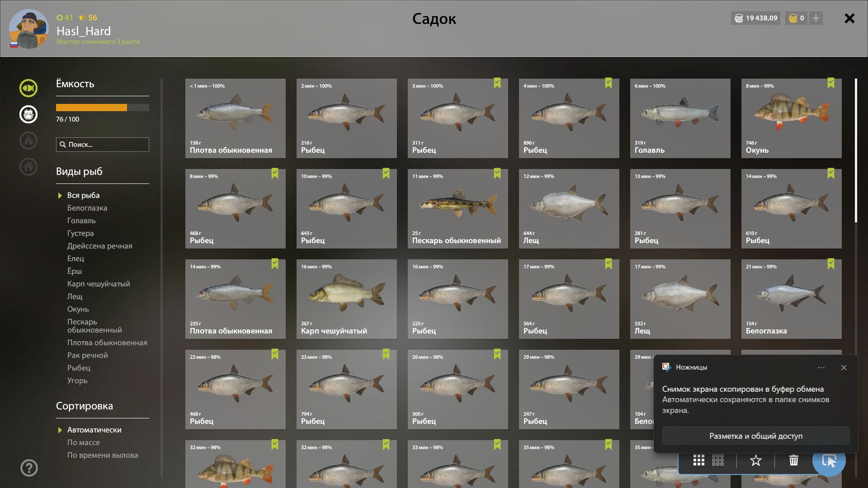This screenshot has width=868, height=488.
Task: Toggle bookmark on 610 г Рыбец card
Action: click(831, 174)
